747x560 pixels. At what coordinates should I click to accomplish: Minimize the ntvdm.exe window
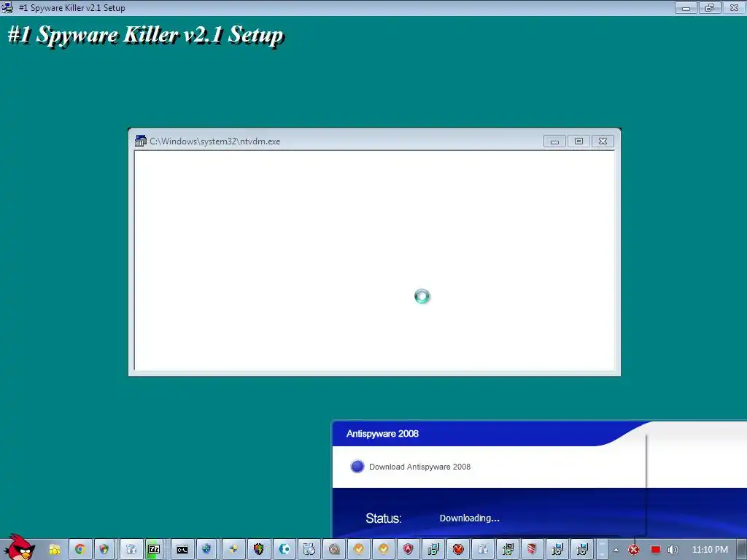pyautogui.click(x=554, y=141)
